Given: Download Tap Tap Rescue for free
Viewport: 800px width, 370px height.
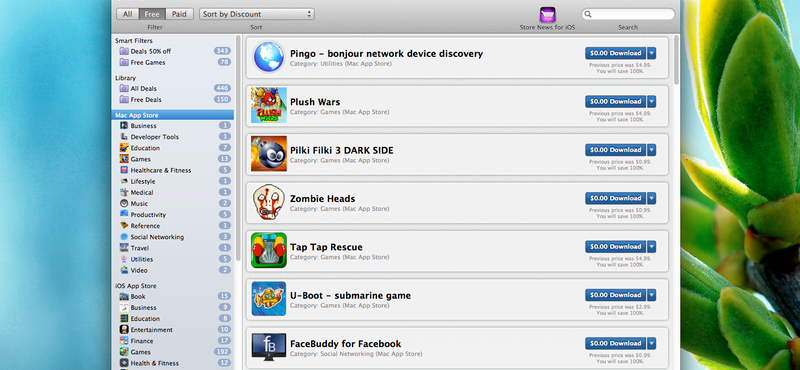Looking at the screenshot, I should 616,247.
